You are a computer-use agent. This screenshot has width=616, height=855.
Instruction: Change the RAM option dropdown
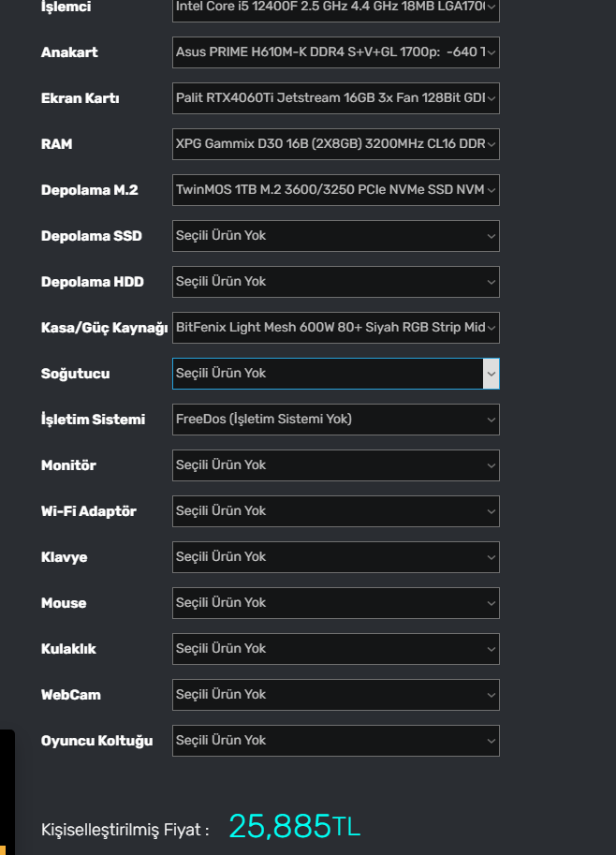pos(335,144)
